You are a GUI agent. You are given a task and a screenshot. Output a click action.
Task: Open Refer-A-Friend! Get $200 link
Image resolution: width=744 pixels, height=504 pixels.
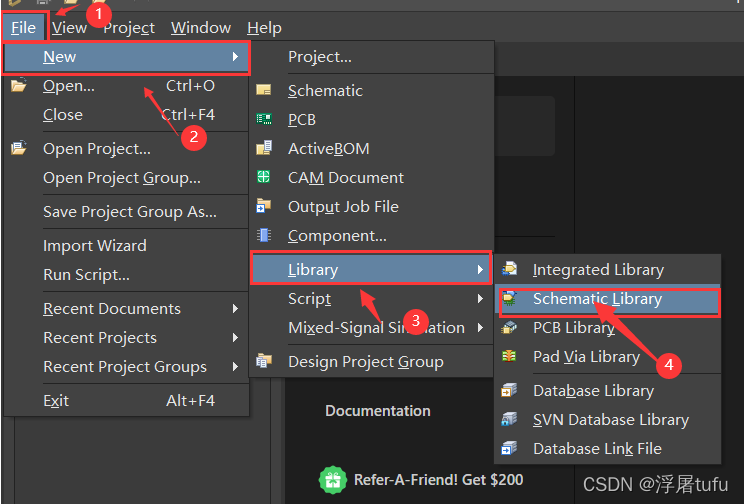438,480
